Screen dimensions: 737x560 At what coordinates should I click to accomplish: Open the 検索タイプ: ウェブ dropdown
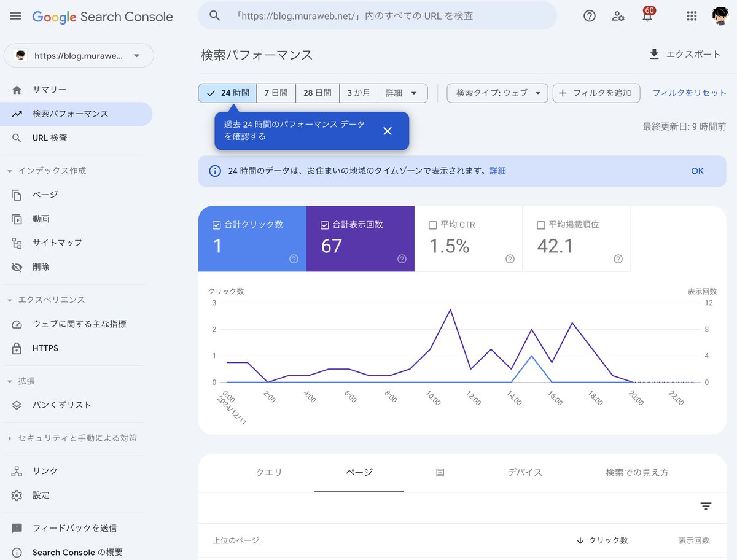(497, 93)
